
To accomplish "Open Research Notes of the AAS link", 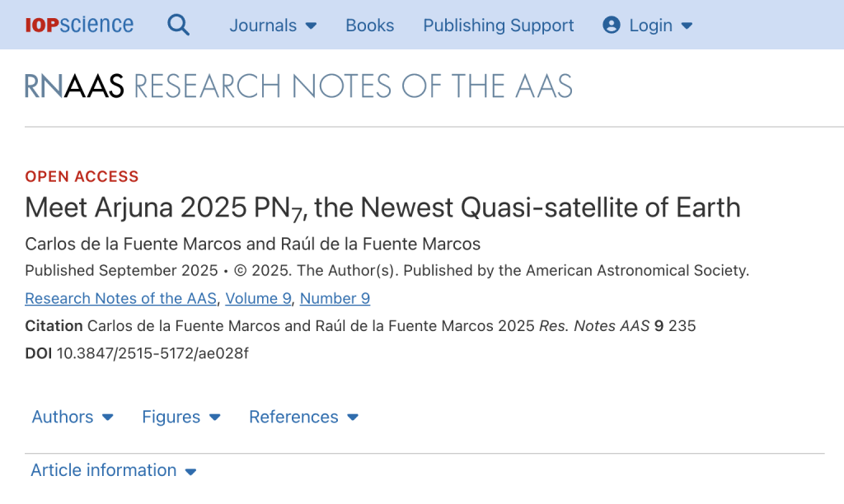I will (121, 298).
